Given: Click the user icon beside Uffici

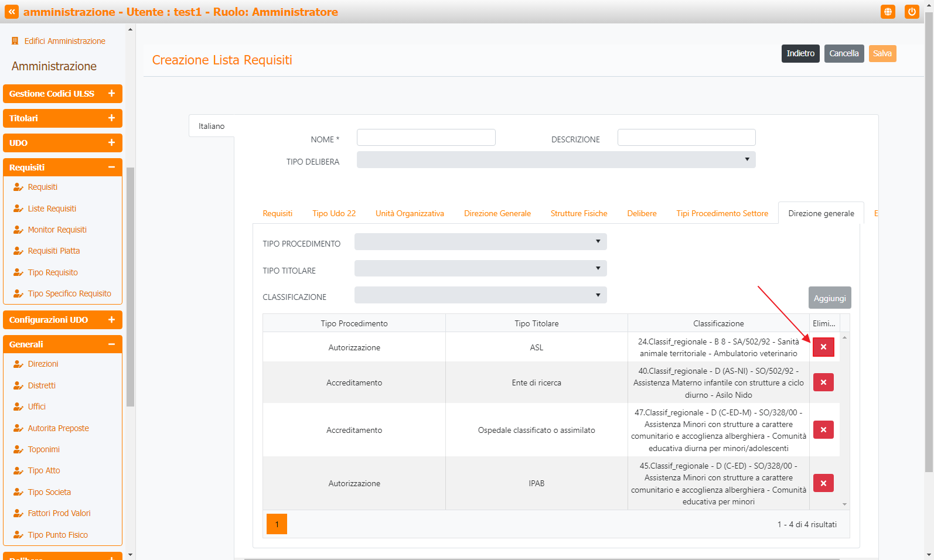Looking at the screenshot, I should [x=18, y=407].
